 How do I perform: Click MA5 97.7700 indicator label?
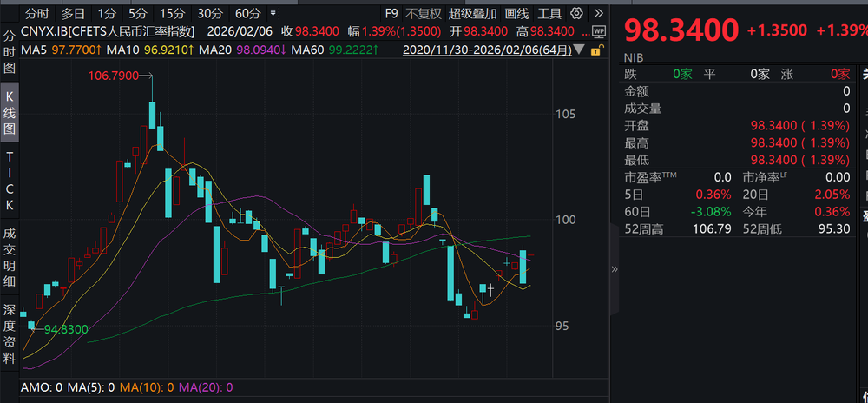[61, 50]
